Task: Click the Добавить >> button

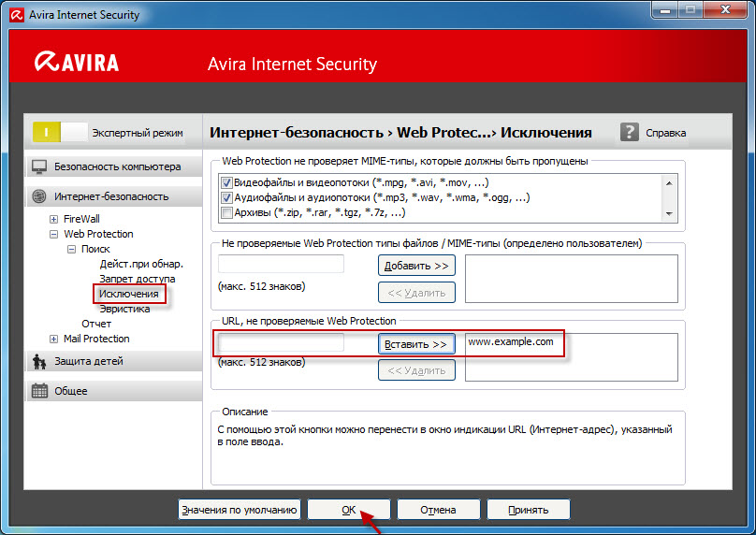Action: (416, 266)
